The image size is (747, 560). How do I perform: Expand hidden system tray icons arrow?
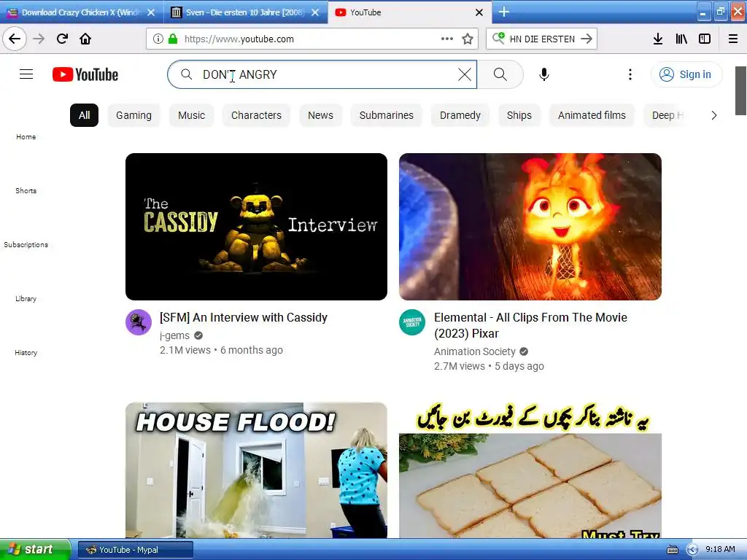pyautogui.click(x=693, y=550)
